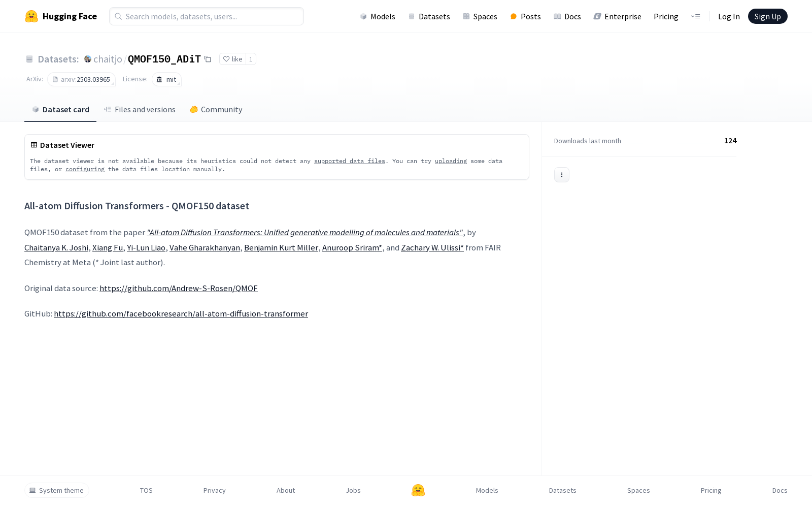Open the like count showing 1

click(x=251, y=59)
